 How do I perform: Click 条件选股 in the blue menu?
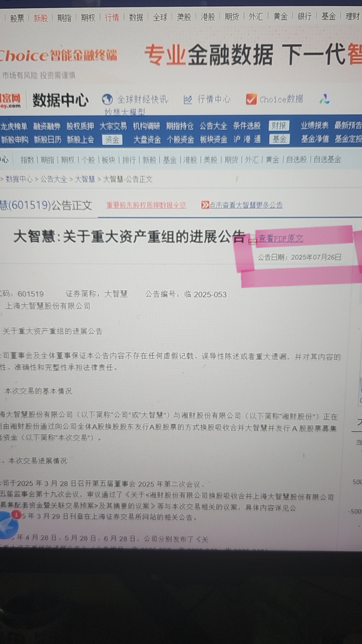247,126
